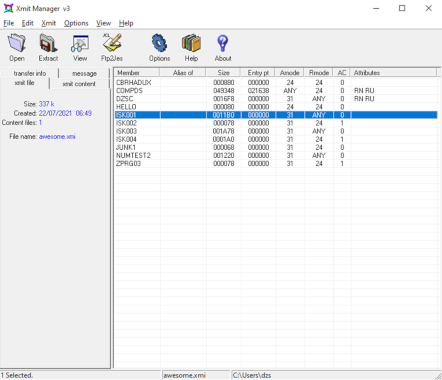Open the Options menu
This screenshot has width=442, height=380.
[76, 23]
